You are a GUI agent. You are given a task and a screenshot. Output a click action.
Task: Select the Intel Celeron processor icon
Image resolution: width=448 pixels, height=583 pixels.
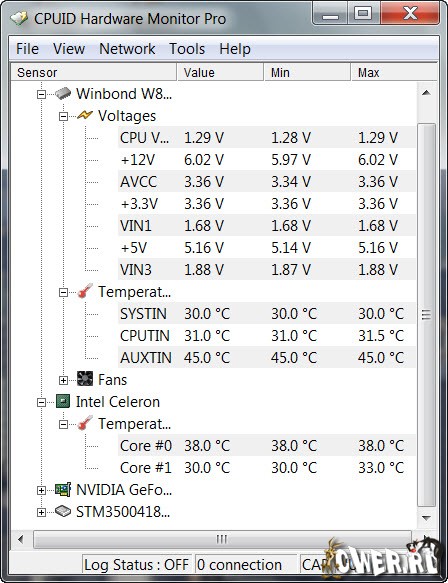(63, 401)
